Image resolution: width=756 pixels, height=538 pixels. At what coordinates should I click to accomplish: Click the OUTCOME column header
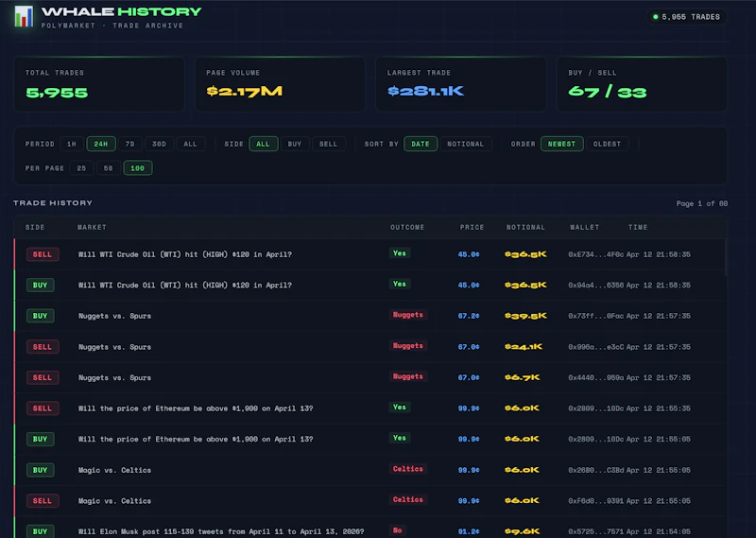click(x=407, y=227)
